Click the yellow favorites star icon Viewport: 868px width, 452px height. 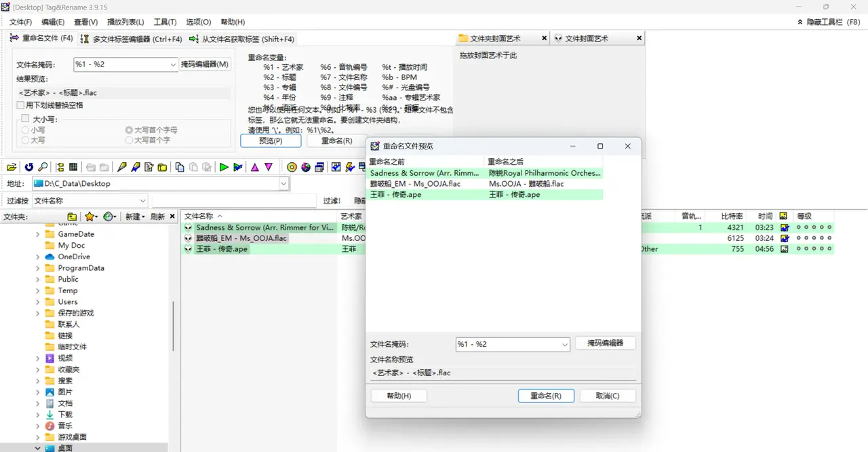90,216
